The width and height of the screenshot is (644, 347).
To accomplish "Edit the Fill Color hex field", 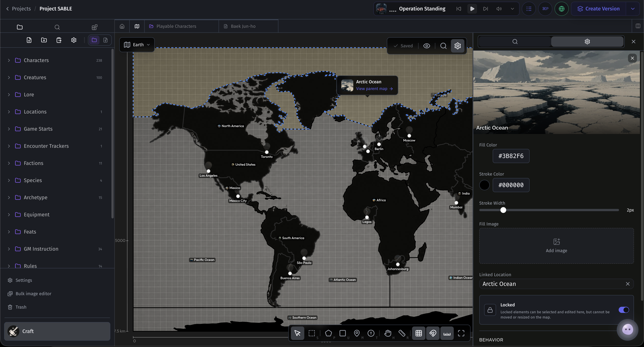I will point(511,156).
